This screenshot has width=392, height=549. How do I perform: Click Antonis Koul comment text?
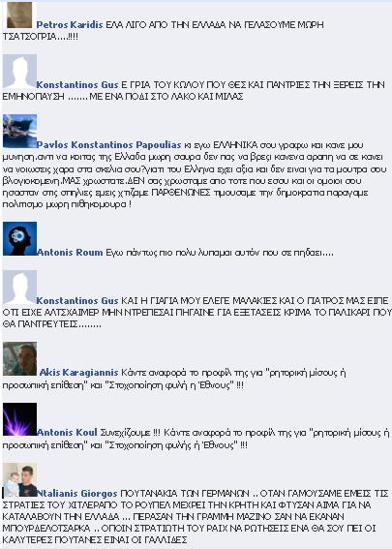click(196, 439)
